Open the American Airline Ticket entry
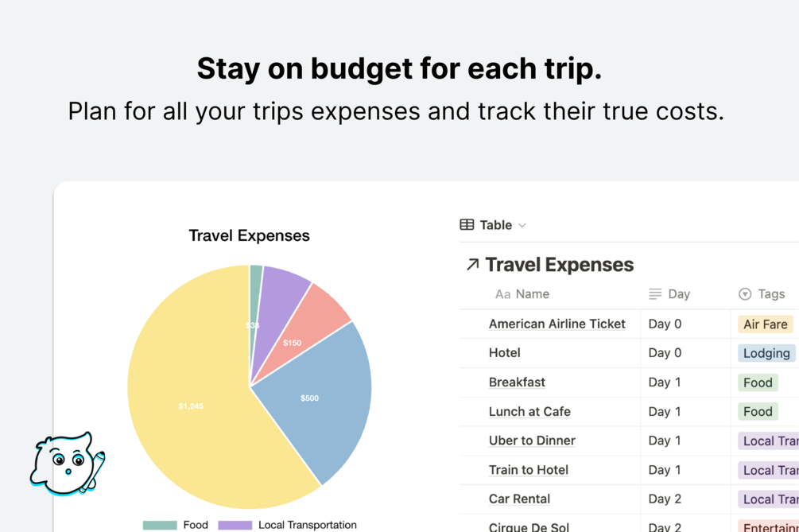The width and height of the screenshot is (799, 532). point(557,324)
